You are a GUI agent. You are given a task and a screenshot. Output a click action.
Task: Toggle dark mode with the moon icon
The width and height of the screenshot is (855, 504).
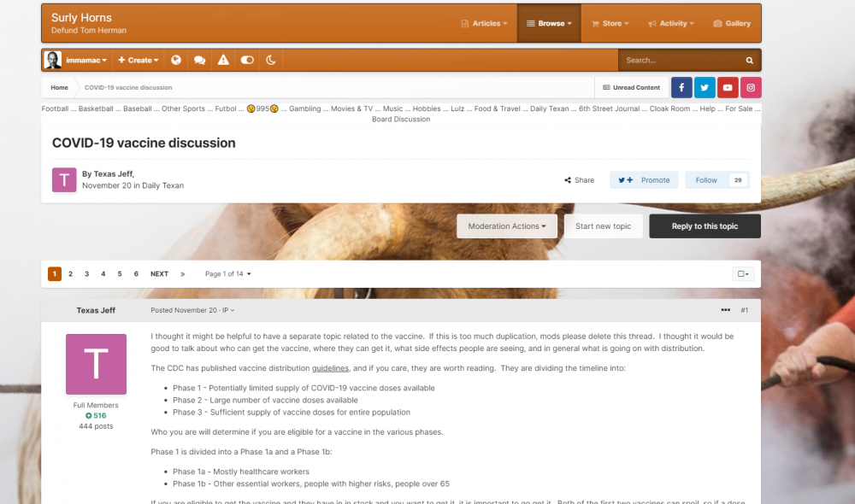tap(271, 61)
